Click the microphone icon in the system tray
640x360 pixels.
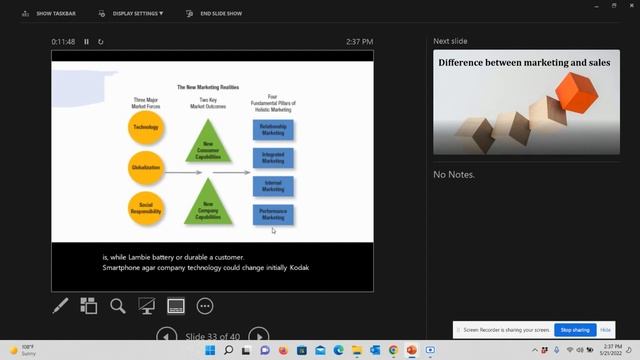tap(556, 350)
